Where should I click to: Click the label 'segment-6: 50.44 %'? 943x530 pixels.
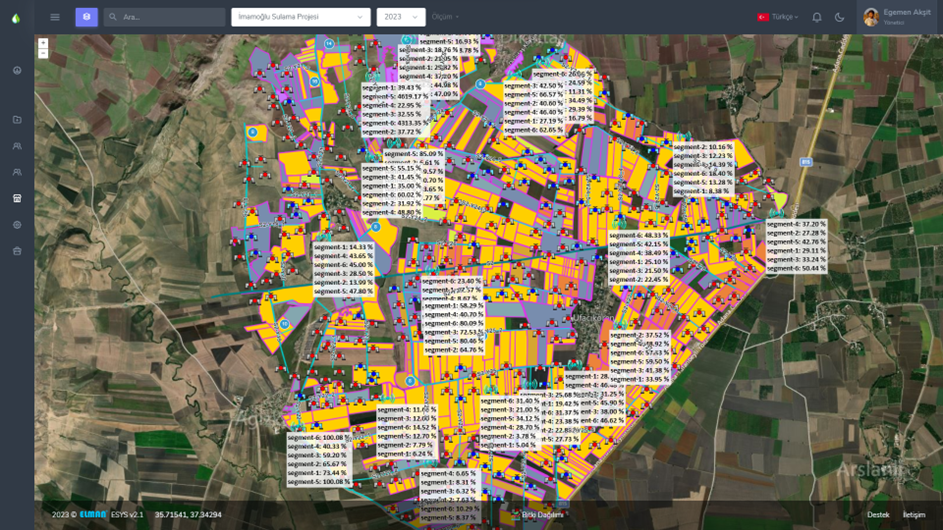796,268
